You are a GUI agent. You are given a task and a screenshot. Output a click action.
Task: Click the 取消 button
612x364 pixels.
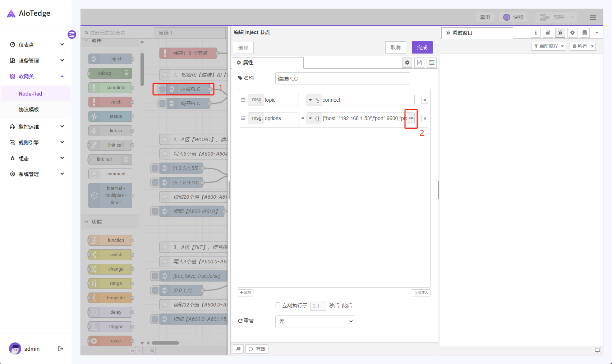[x=395, y=47]
